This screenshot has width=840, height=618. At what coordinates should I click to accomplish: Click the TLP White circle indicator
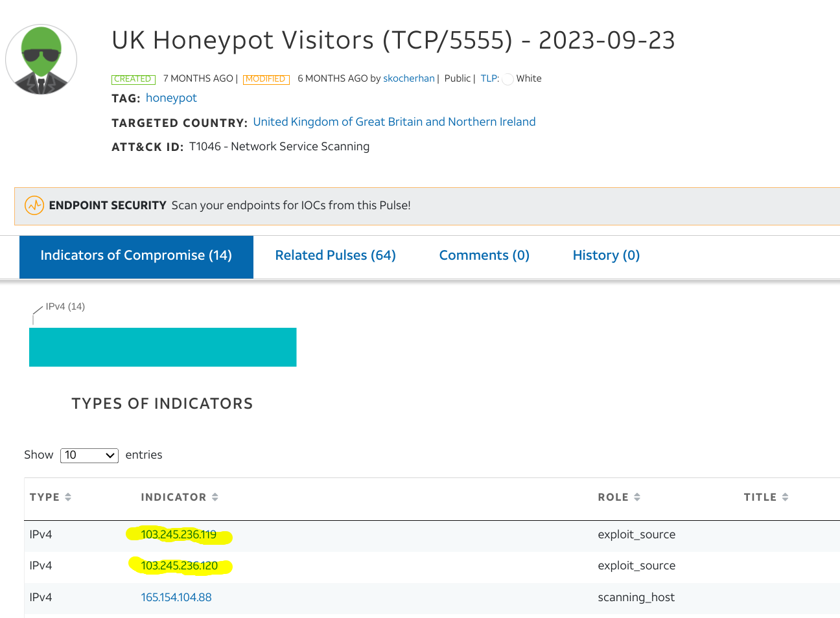(x=508, y=79)
